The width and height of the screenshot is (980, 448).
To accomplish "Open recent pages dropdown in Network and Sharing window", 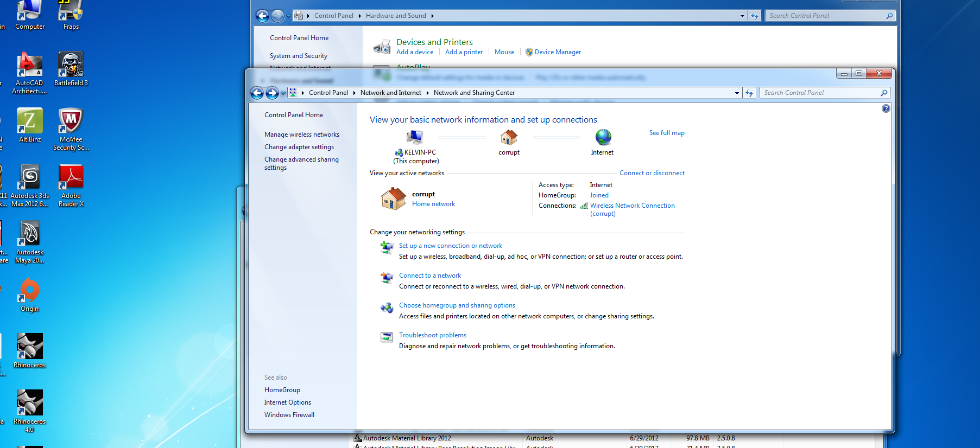I will [x=283, y=93].
